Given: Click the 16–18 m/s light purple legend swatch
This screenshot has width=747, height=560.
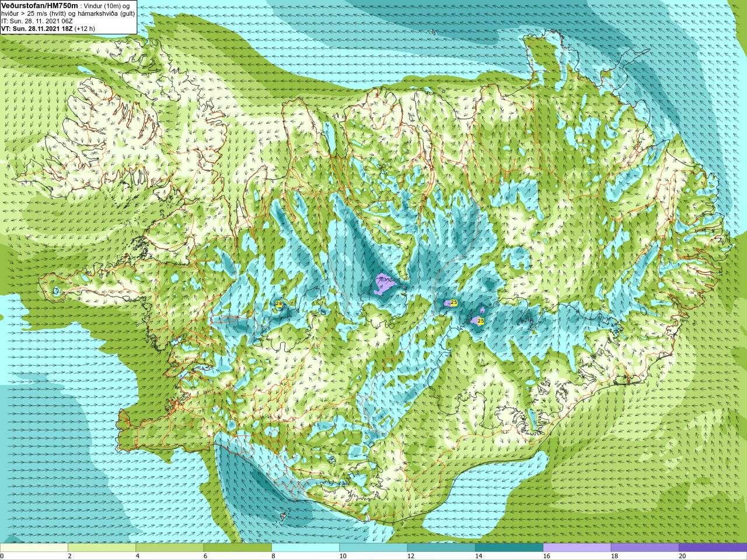Looking at the screenshot, I should pos(577,547).
